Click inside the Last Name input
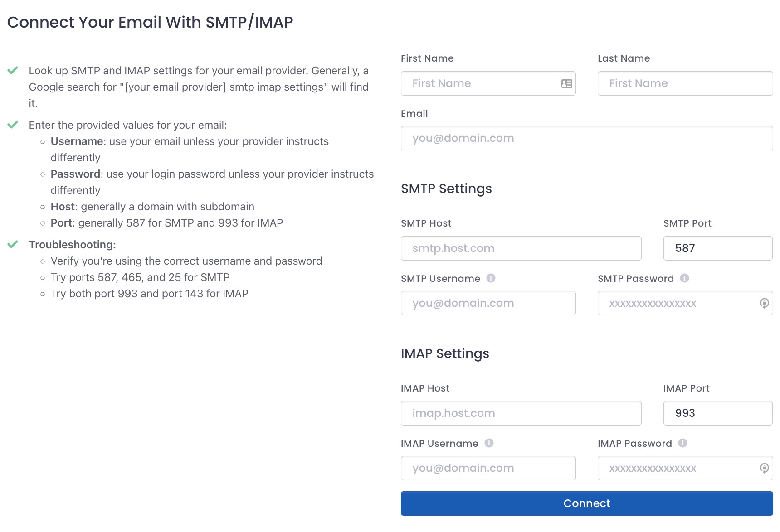The height and width of the screenshot is (532, 780). pyautogui.click(x=685, y=83)
